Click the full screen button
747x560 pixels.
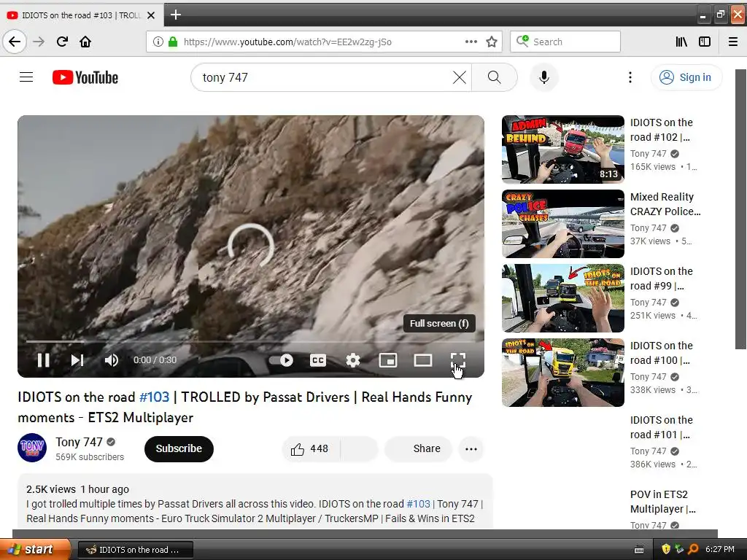(458, 360)
